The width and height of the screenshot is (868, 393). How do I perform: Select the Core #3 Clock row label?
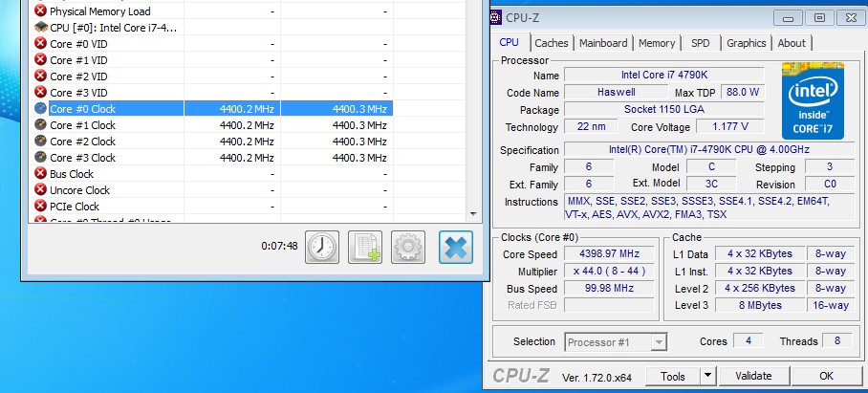(x=83, y=157)
